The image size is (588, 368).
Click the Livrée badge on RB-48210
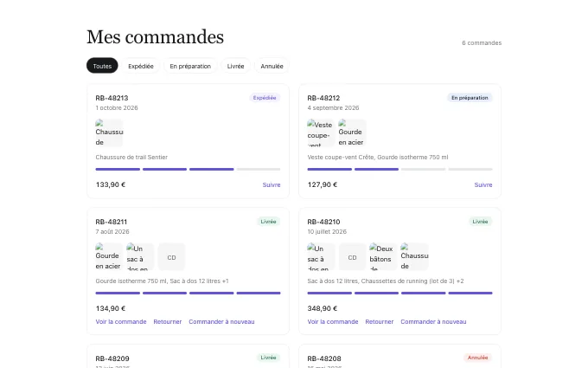(x=481, y=222)
